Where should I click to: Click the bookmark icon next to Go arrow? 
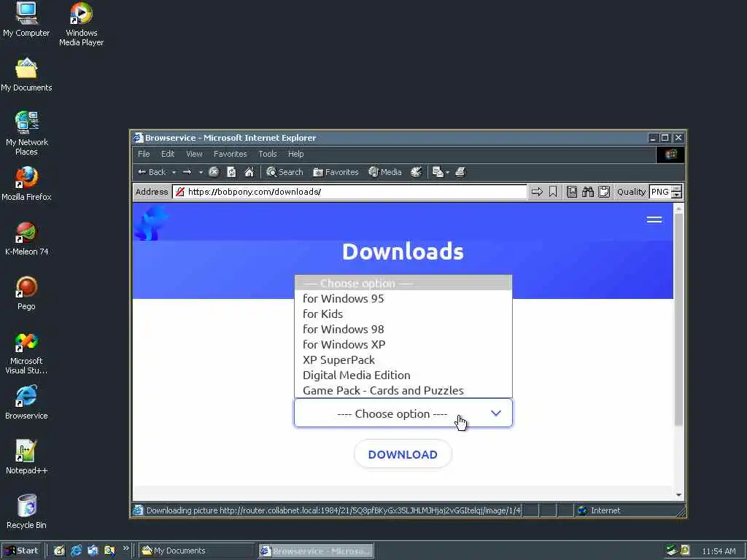pos(553,192)
